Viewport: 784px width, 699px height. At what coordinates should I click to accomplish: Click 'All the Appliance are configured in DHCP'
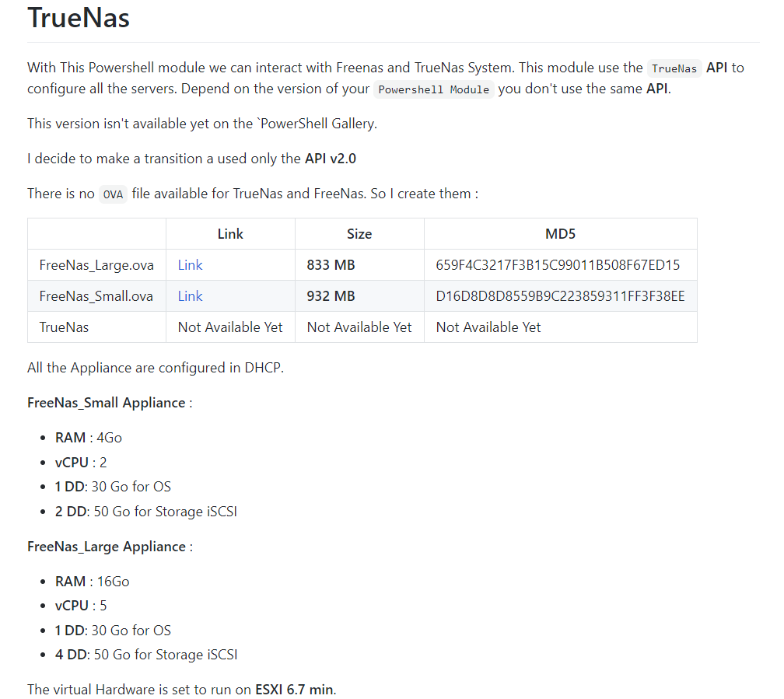pos(156,368)
